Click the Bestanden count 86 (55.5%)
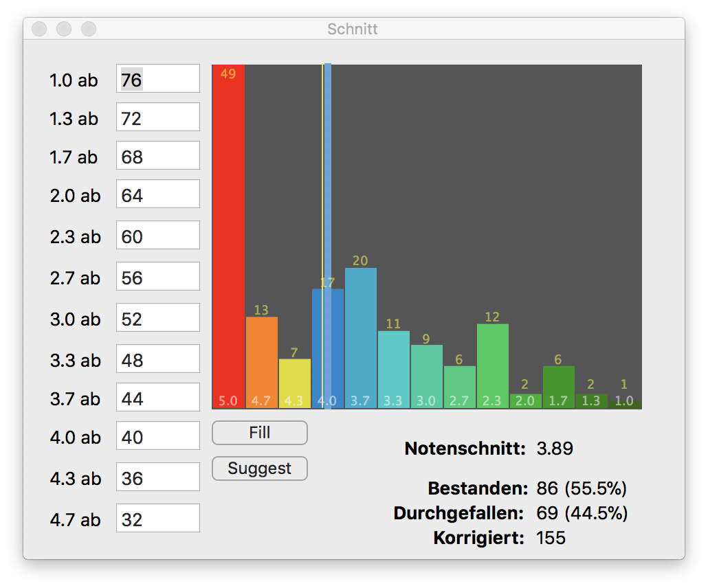Screen dimensions: 708x588 (582, 488)
